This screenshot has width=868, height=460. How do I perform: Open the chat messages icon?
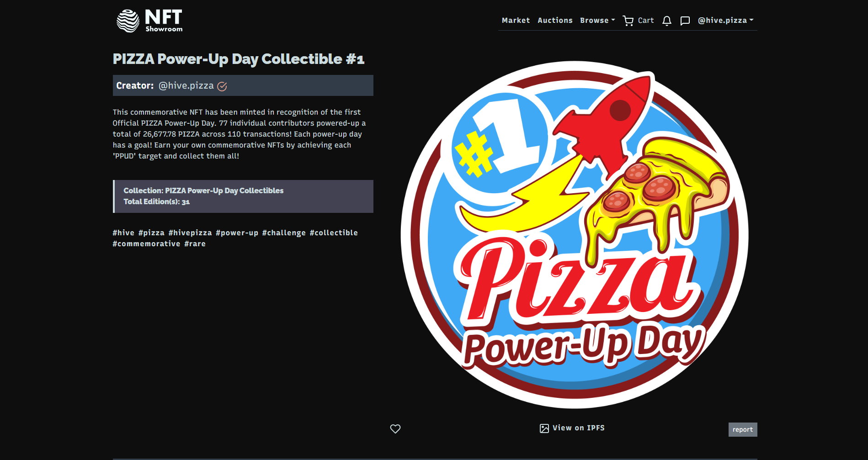[x=685, y=21]
